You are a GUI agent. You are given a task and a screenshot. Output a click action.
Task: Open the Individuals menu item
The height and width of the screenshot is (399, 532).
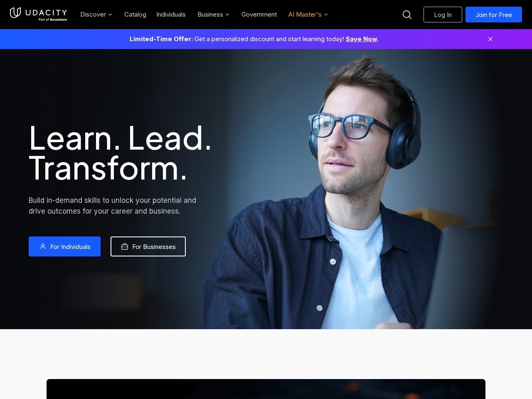click(171, 15)
